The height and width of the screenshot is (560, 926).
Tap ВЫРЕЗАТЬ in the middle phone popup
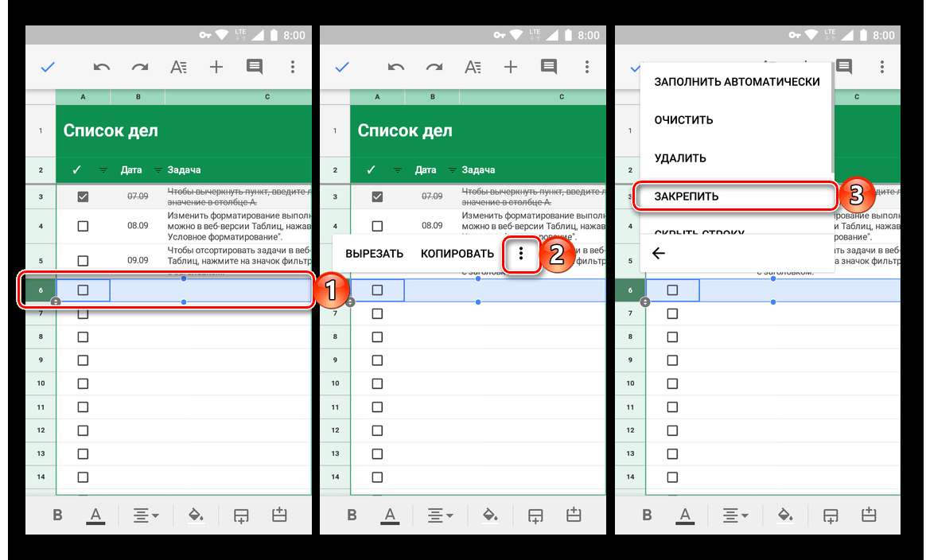point(375,254)
